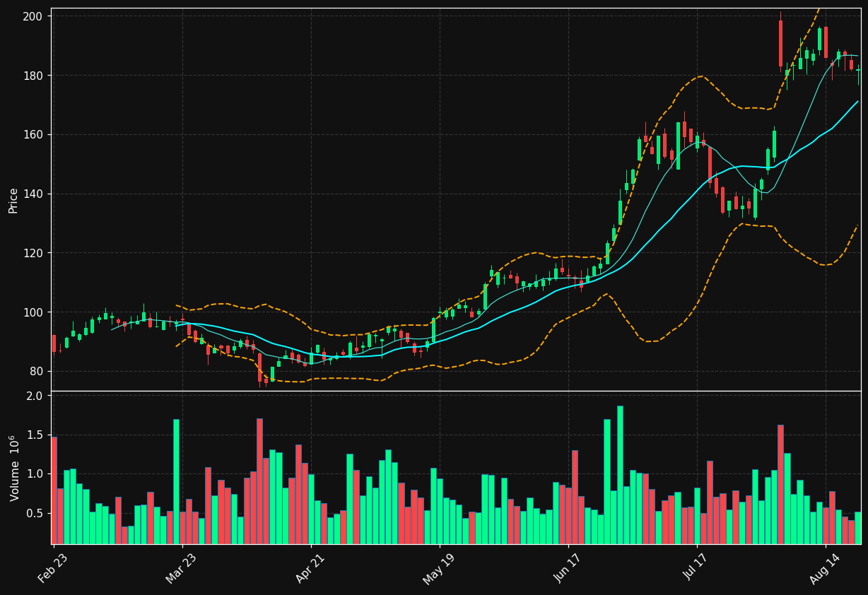Screen dimensions: 868x595
Task: Click the 200 price axis label
Action: pos(34,16)
